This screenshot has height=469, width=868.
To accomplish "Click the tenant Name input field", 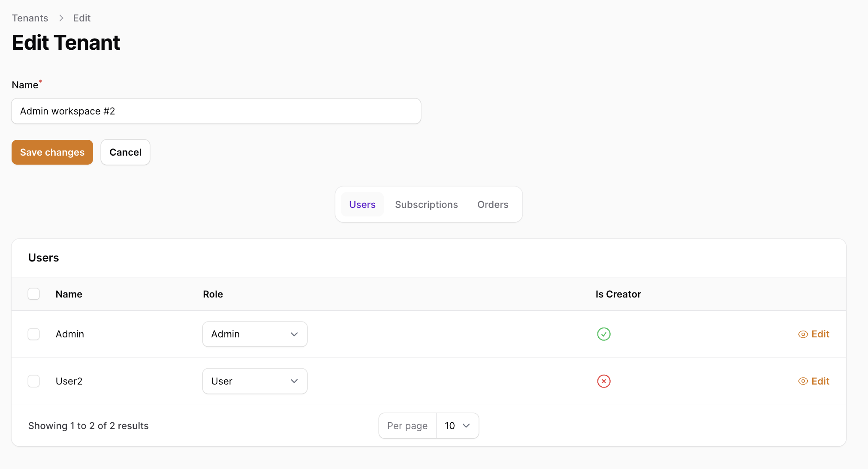I will 216,111.
